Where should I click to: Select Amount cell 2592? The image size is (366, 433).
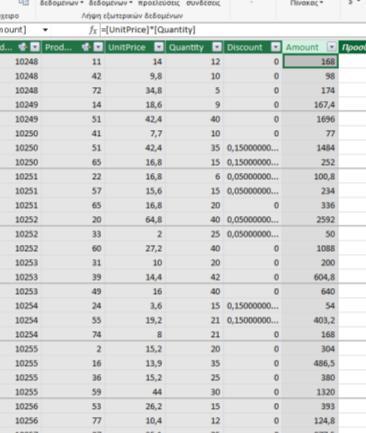(310, 220)
